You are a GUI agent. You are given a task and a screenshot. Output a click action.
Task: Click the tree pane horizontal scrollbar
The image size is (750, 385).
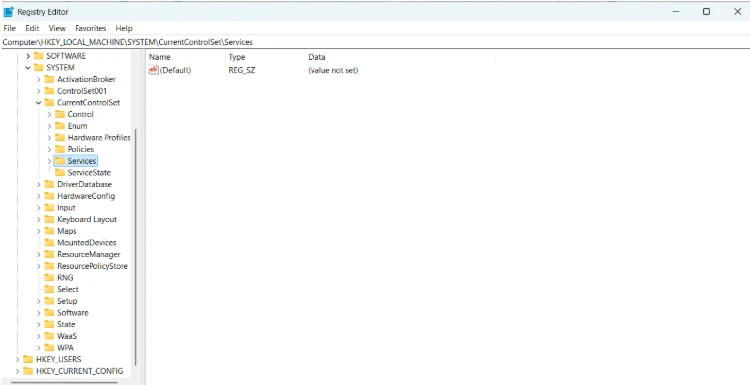[x=64, y=382]
